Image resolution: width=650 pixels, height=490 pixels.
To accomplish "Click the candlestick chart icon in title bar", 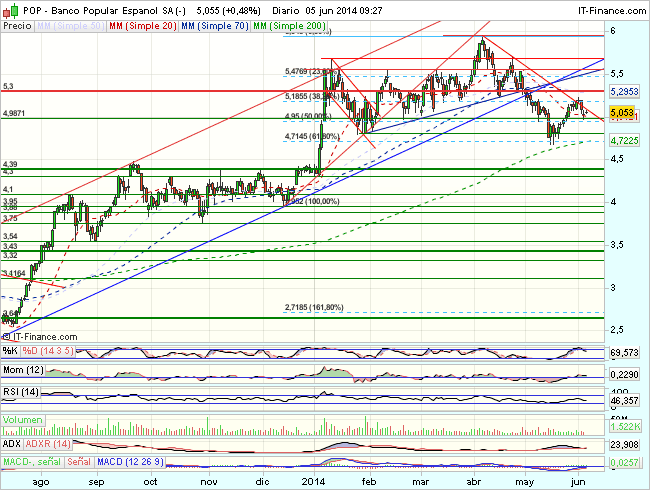I will [x=9, y=7].
